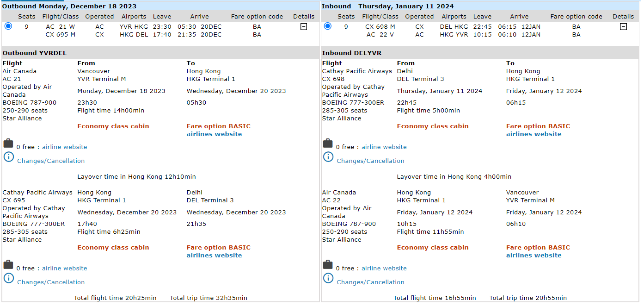Collapse inbound flight details

pos(623,27)
